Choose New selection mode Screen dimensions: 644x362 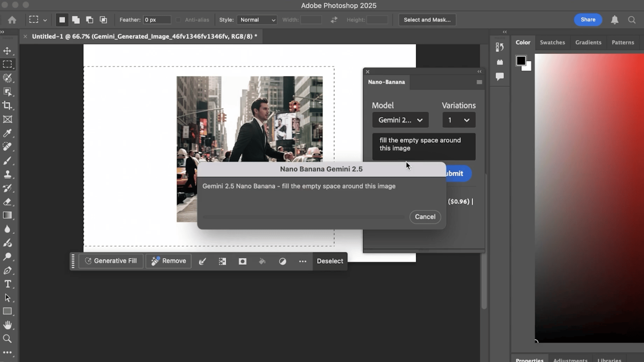click(x=62, y=20)
